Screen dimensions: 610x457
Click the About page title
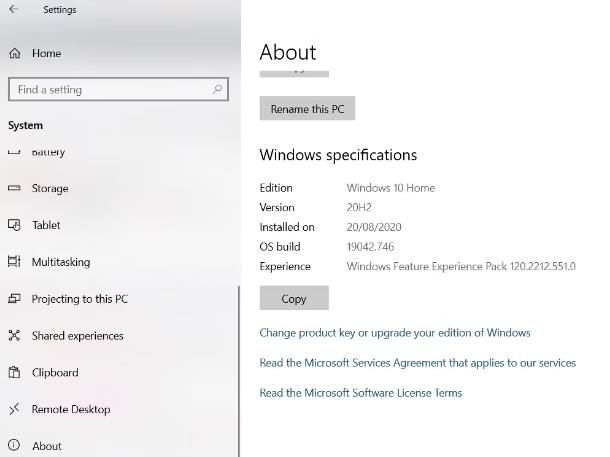pyautogui.click(x=288, y=52)
